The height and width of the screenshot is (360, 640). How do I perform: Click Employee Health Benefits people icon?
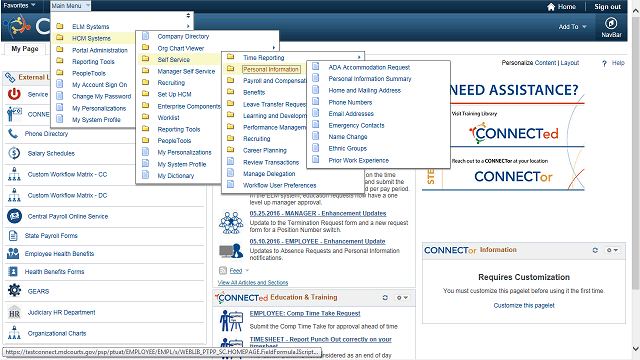(x=13, y=253)
